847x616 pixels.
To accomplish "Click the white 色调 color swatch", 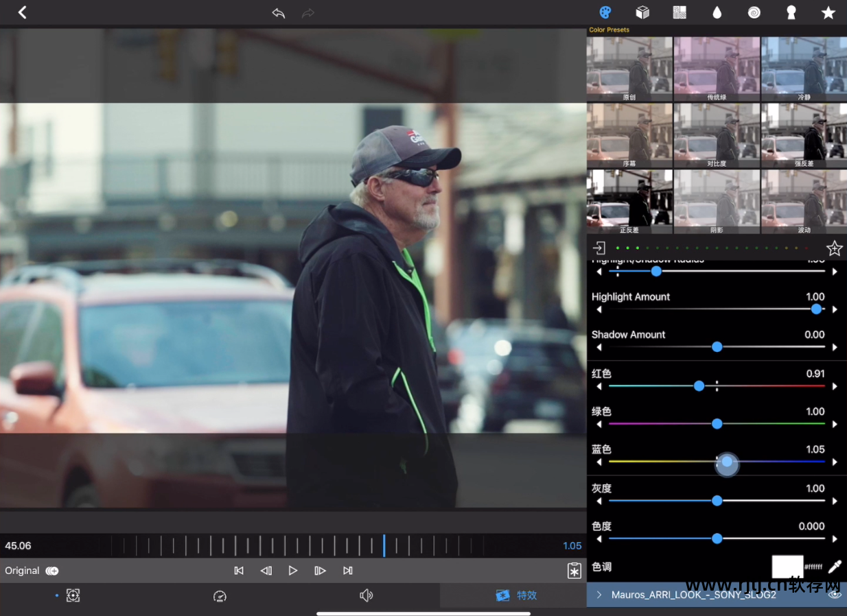I will click(787, 567).
